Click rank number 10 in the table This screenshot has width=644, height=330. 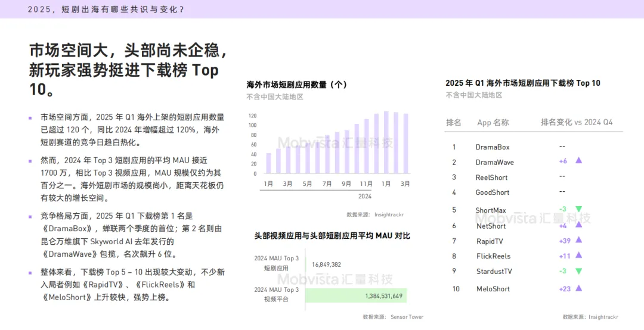click(x=456, y=289)
